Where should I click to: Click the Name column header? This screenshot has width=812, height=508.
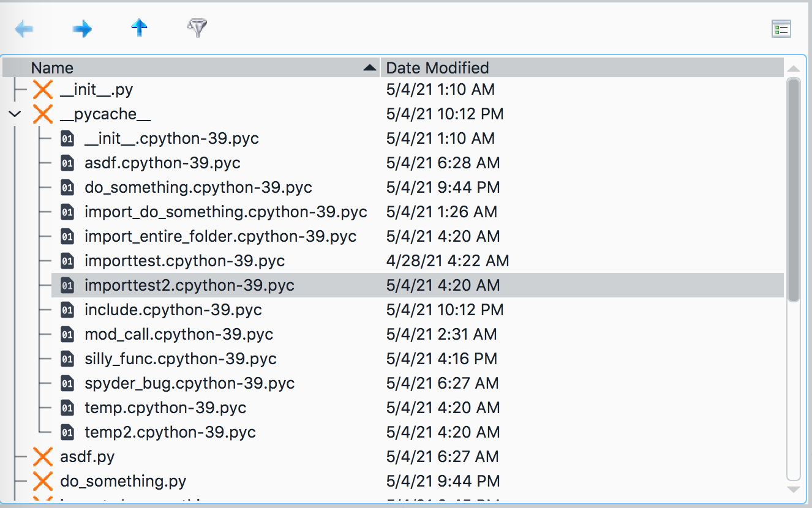tap(53, 67)
